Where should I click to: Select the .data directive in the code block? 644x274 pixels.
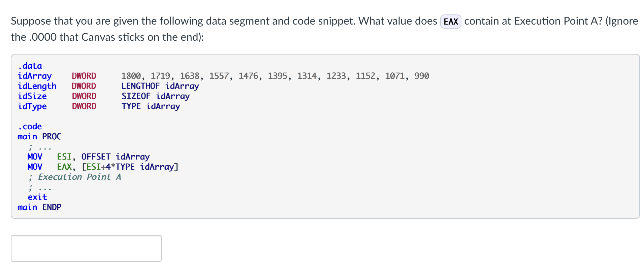(30, 66)
